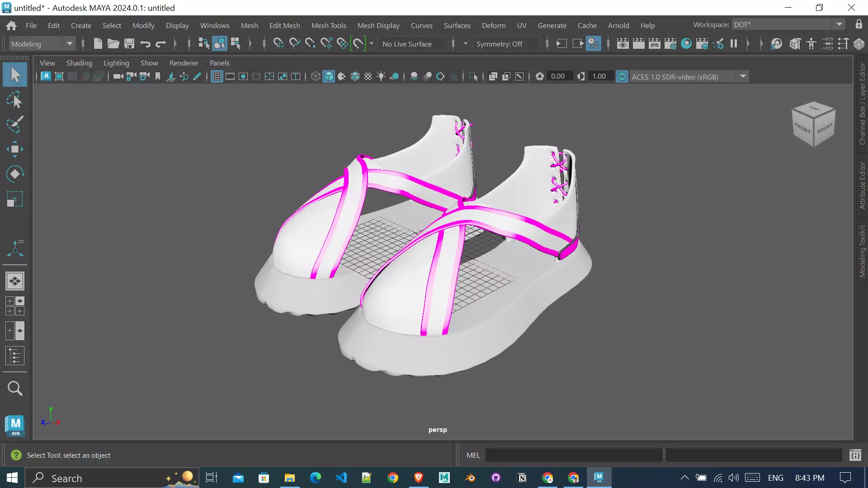This screenshot has width=868, height=488.
Task: Open the Workspace DOT dropdown
Action: click(839, 24)
